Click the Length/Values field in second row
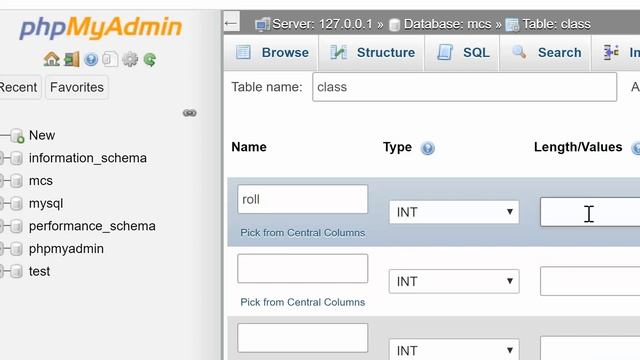640x360 pixels. 590,281
